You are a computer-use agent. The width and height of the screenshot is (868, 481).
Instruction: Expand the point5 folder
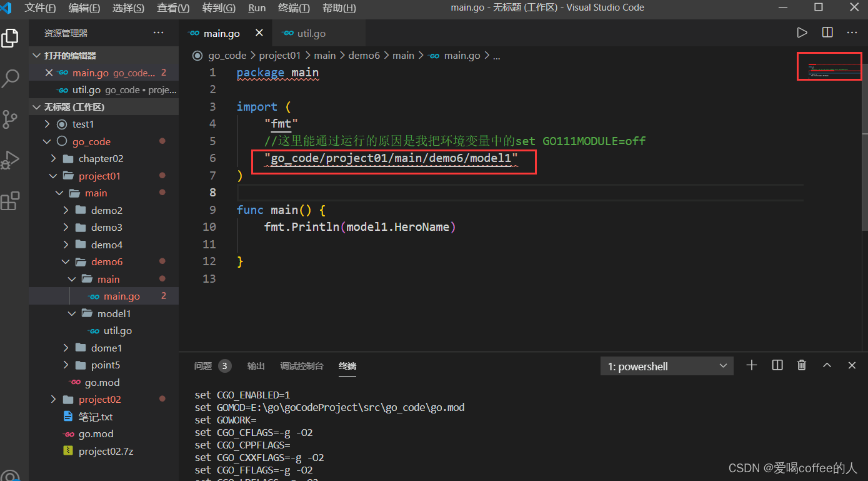[104, 365]
